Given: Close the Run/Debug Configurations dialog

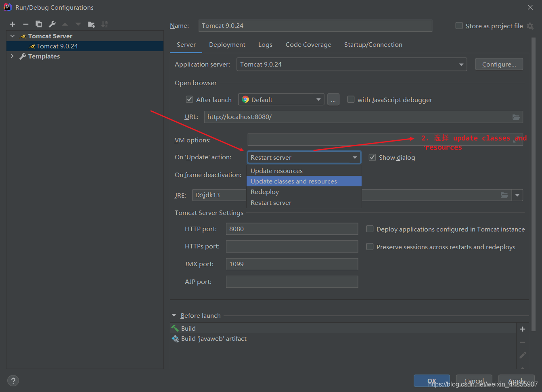Looking at the screenshot, I should coord(530,7).
